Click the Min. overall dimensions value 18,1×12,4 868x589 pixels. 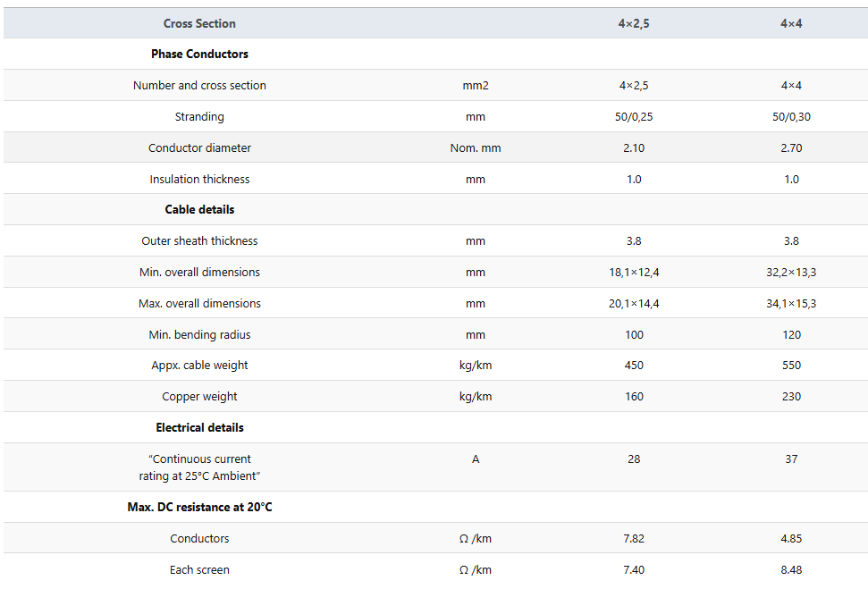[634, 273]
